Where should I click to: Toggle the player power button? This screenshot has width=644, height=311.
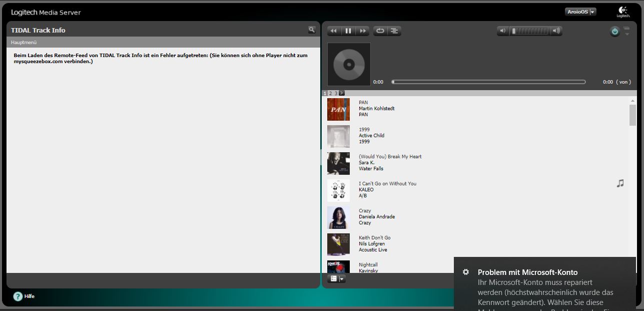tap(615, 32)
